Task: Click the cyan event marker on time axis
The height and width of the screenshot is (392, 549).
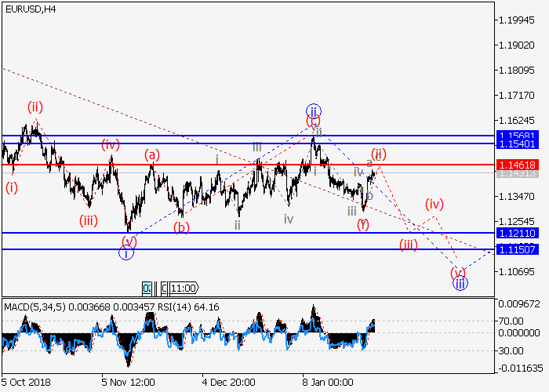Action: (147, 288)
